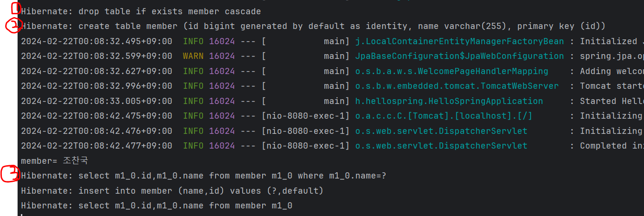Click the "Started Hell" message text
Screen dimensions: 644x216
click(x=612, y=101)
